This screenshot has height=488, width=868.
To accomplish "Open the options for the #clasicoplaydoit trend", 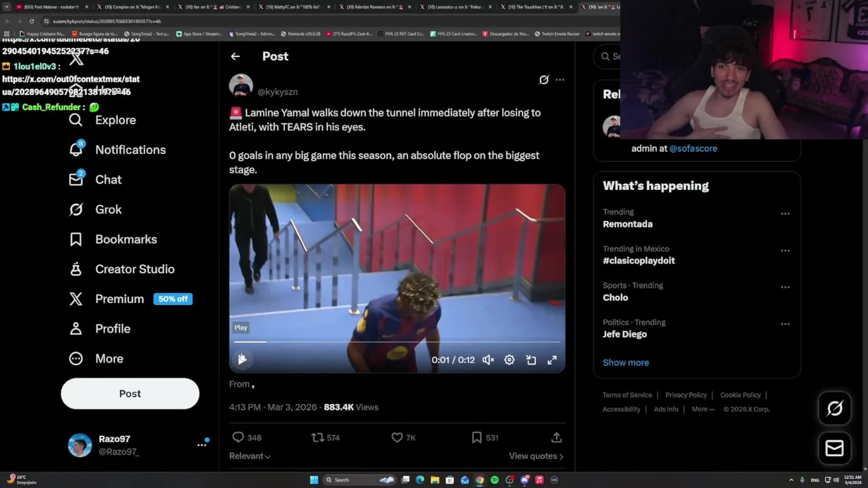I will (785, 250).
